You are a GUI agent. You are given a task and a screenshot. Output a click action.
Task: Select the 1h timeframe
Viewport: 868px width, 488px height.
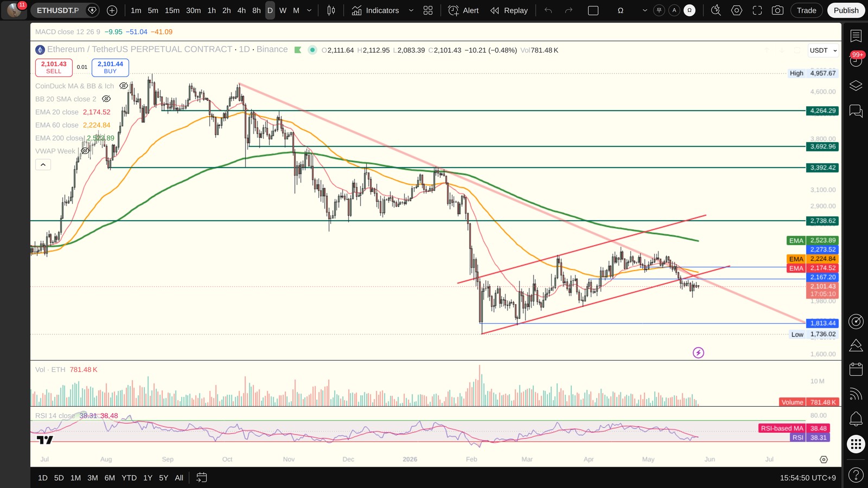point(212,10)
